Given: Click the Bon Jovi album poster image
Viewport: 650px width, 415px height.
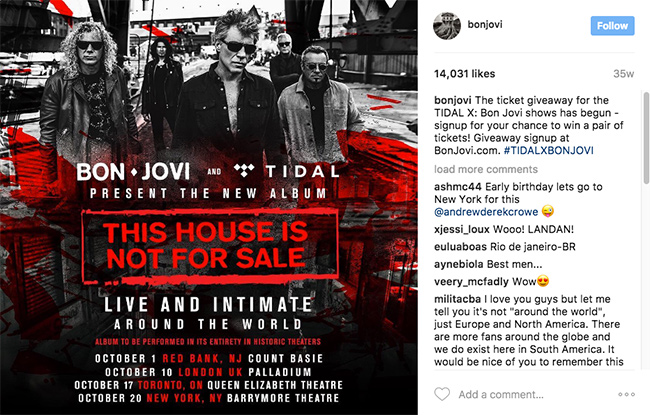Looking at the screenshot, I should pyautogui.click(x=209, y=207).
